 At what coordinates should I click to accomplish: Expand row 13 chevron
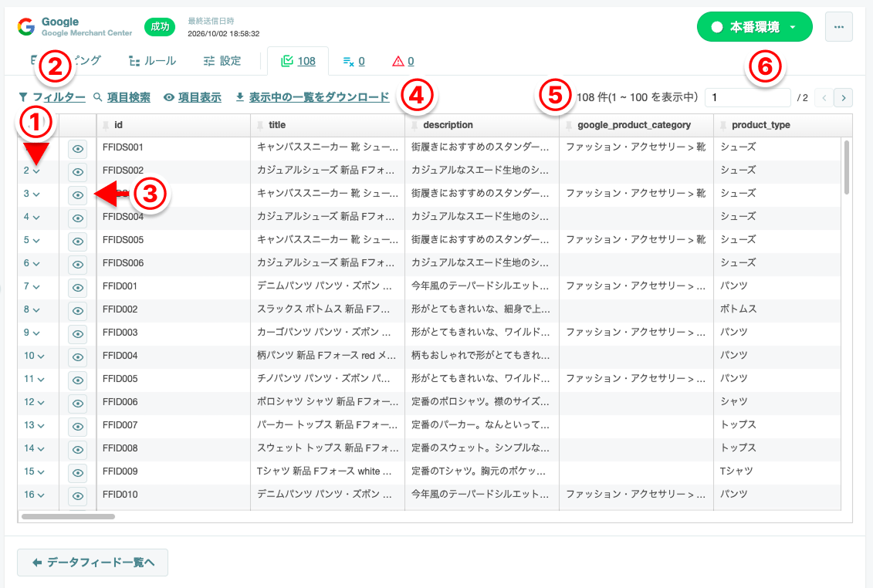(x=41, y=425)
